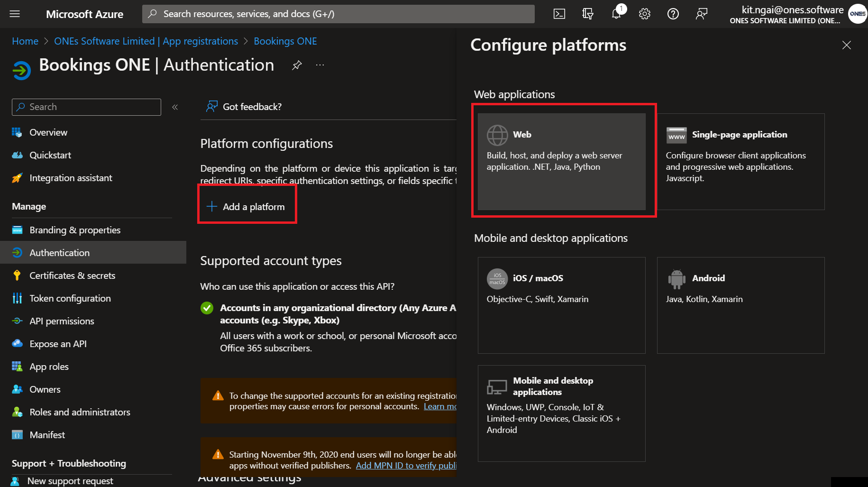
Task: Open Cloud Shell from top bar
Action: point(559,14)
